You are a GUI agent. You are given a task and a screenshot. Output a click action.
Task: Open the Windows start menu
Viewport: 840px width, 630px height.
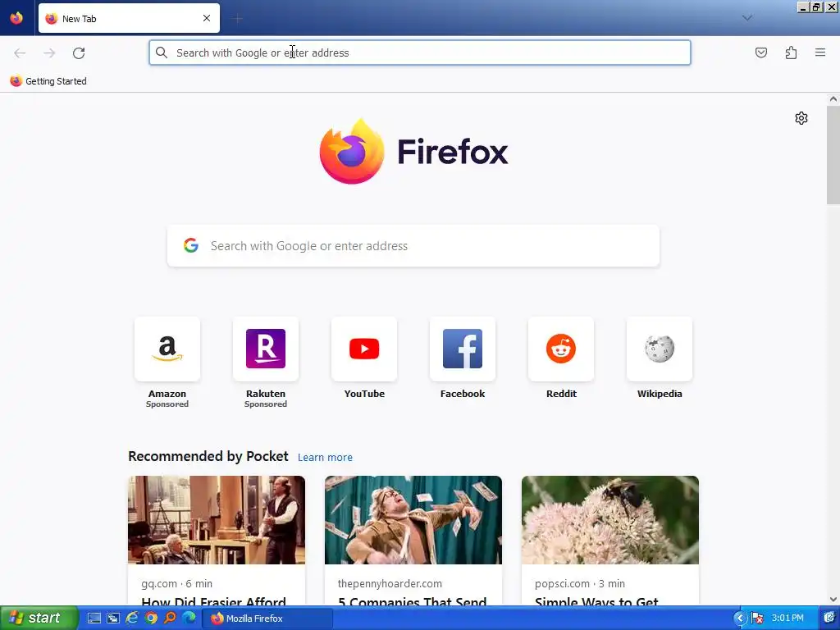(x=39, y=619)
